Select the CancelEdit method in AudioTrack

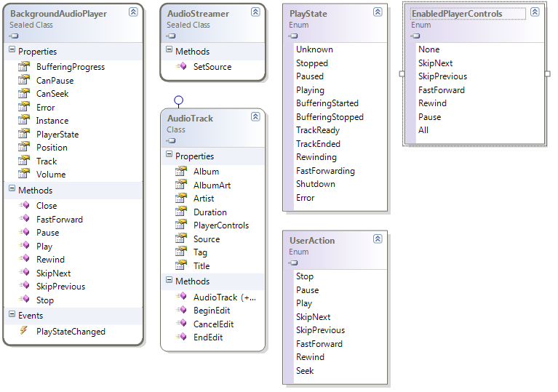pos(213,324)
